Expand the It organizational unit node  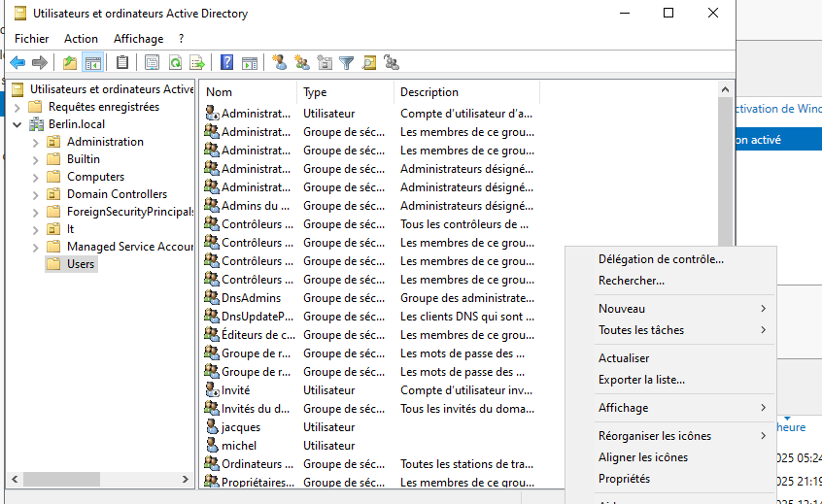coord(36,230)
